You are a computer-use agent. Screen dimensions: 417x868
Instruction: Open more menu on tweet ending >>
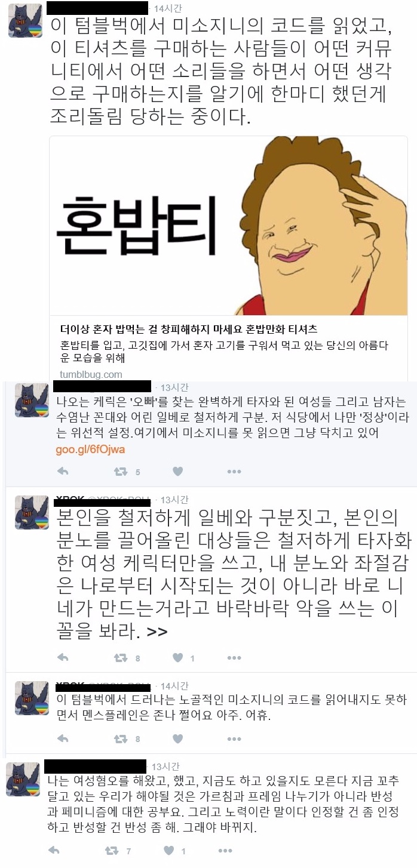[x=234, y=658]
